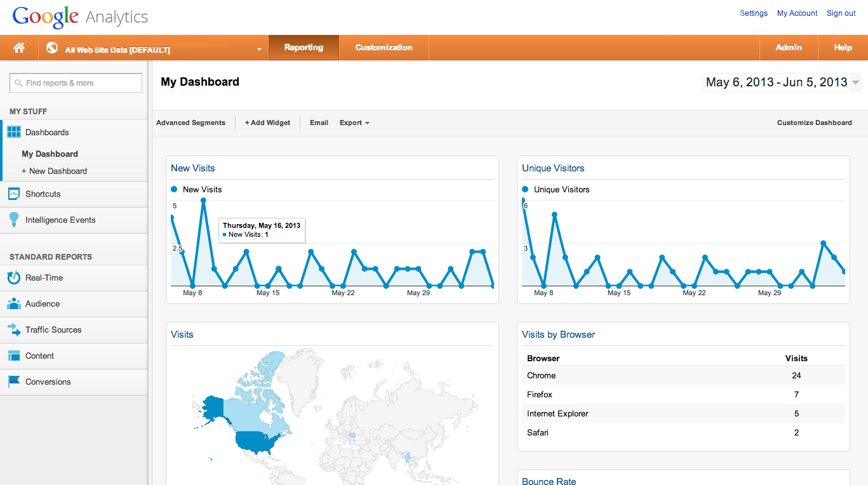Open the Unique Visitors widget title
The image size is (868, 485).
(553, 168)
